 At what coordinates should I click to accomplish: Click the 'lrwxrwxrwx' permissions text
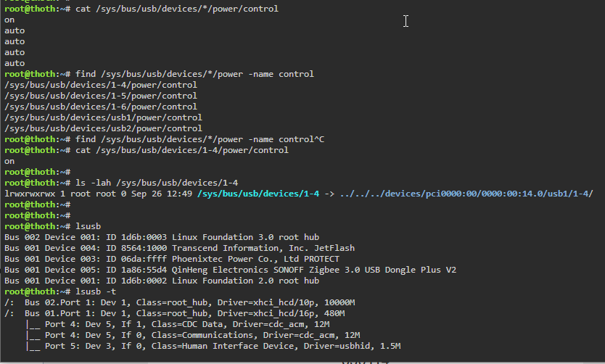click(x=30, y=194)
